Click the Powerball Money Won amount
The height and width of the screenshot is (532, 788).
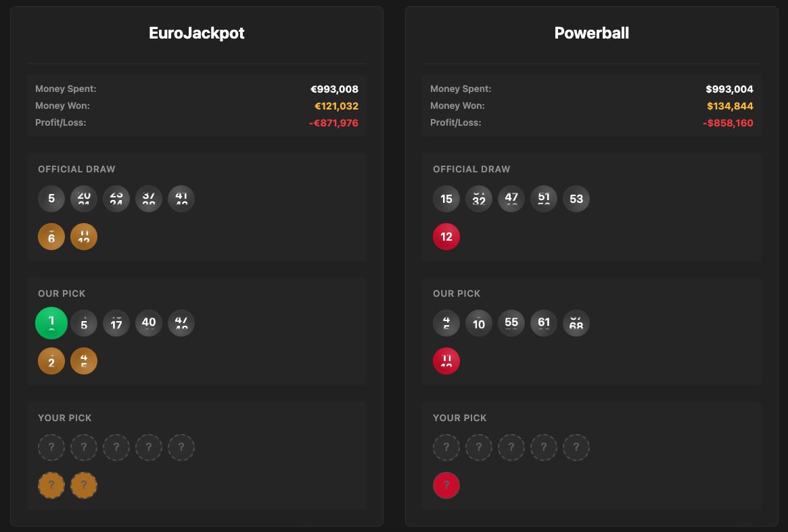pos(730,106)
